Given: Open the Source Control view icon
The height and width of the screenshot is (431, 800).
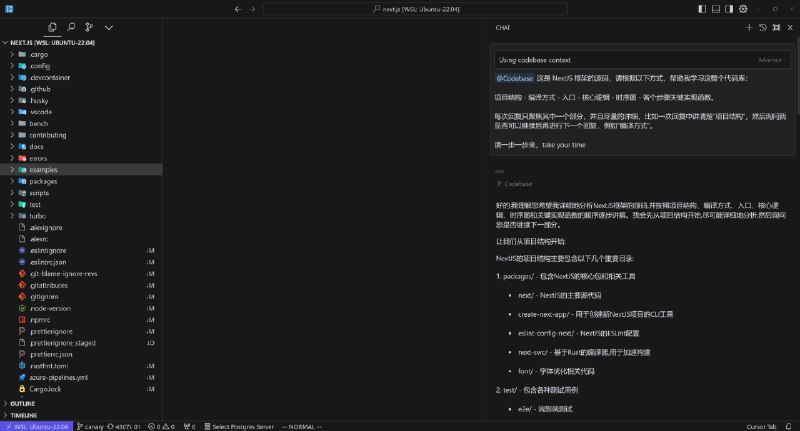Looking at the screenshot, I should coord(89,28).
